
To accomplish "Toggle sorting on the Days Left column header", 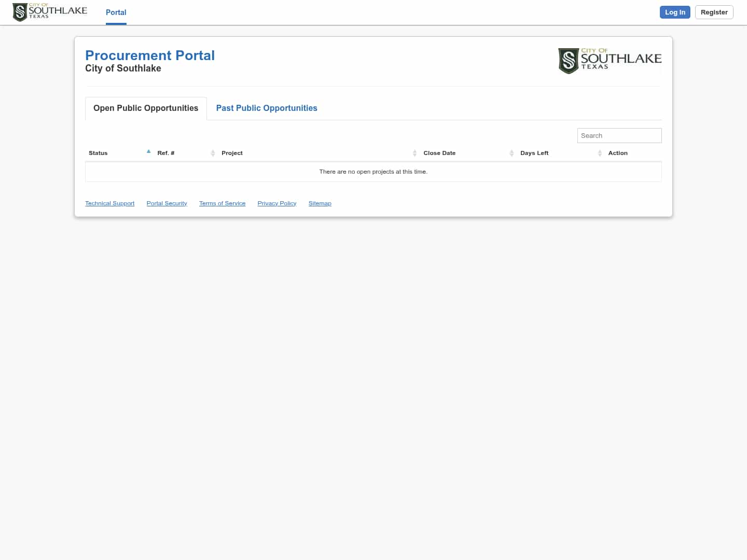I will tap(534, 153).
